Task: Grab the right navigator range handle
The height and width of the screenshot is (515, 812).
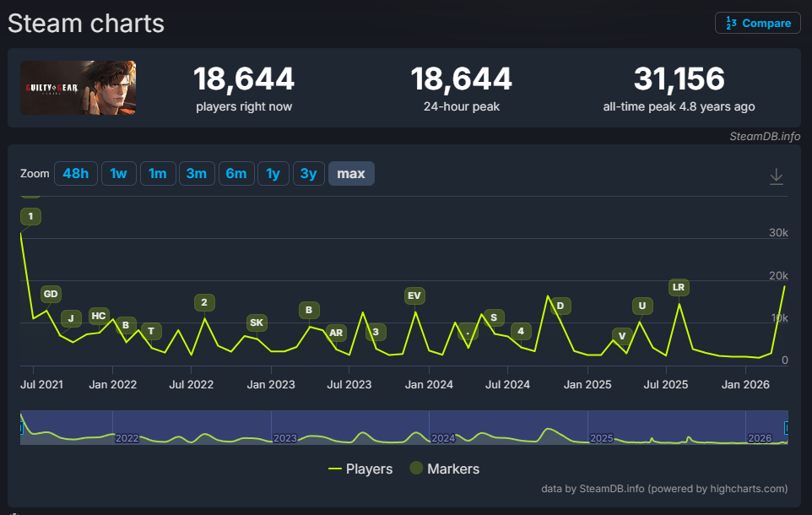Action: (787, 427)
